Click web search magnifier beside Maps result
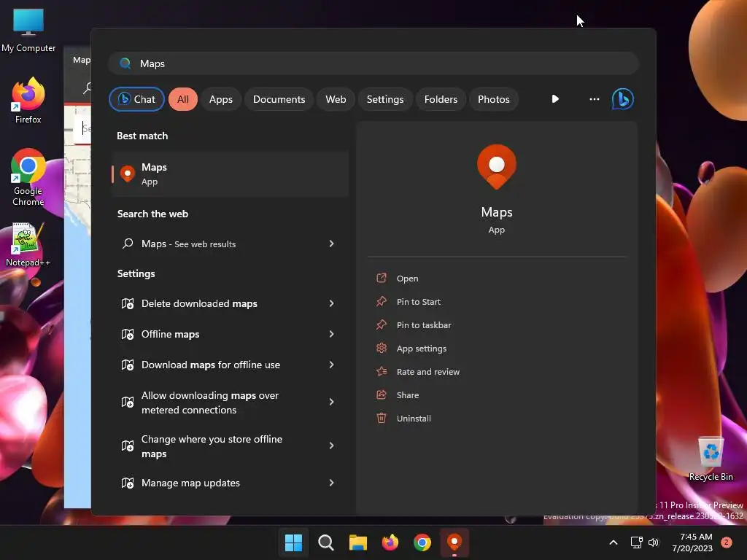The height and width of the screenshot is (560, 747). (127, 244)
